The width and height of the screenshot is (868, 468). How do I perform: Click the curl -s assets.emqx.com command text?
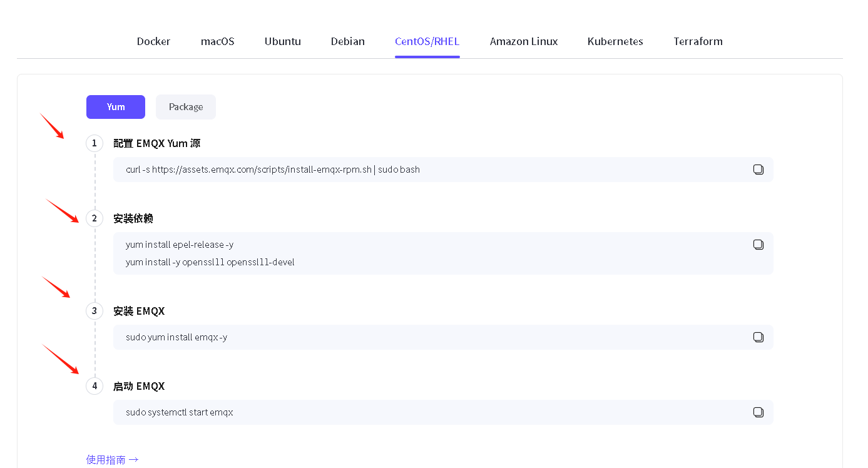point(273,170)
